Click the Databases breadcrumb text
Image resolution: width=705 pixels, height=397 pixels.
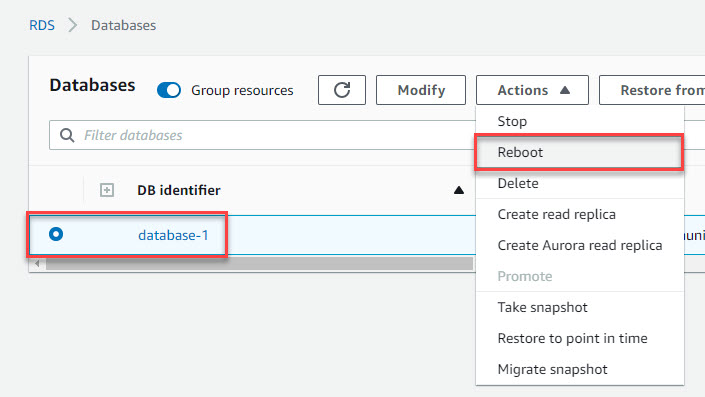tap(124, 25)
